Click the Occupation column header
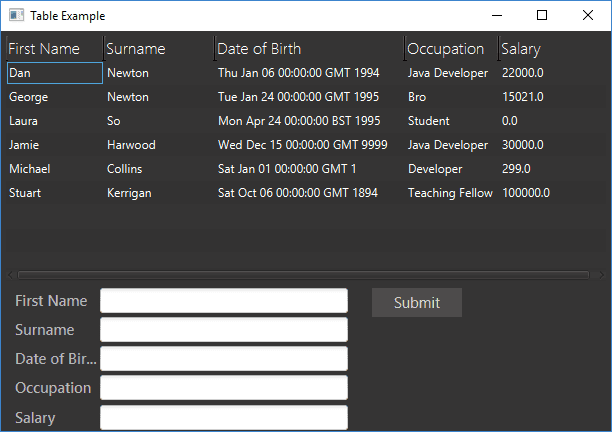The image size is (612, 432). coord(445,49)
